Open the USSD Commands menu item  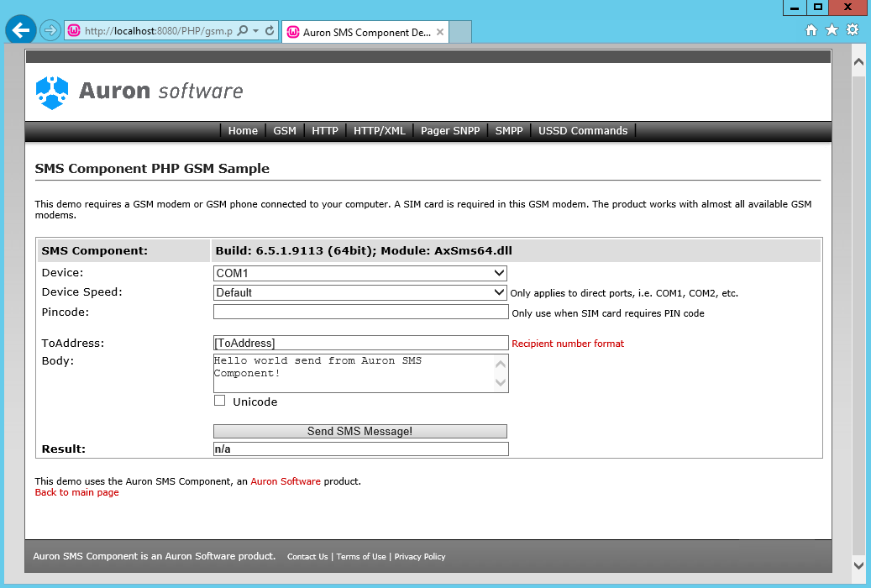583,131
